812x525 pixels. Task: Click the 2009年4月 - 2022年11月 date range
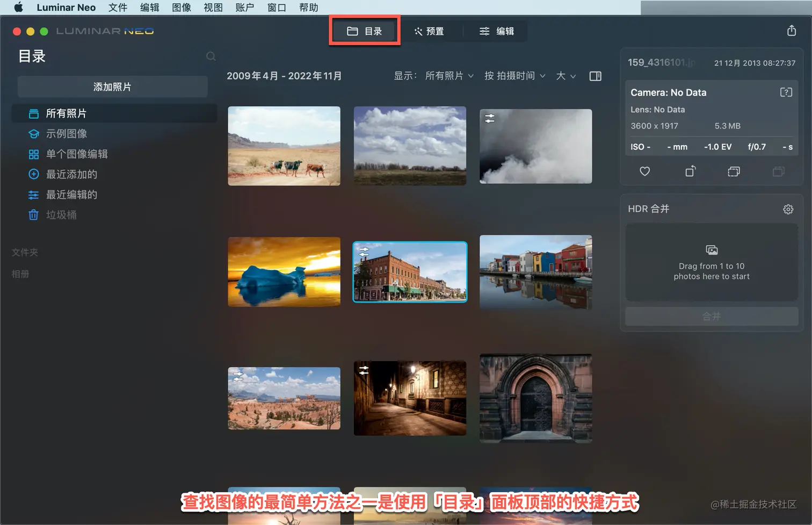click(x=284, y=76)
